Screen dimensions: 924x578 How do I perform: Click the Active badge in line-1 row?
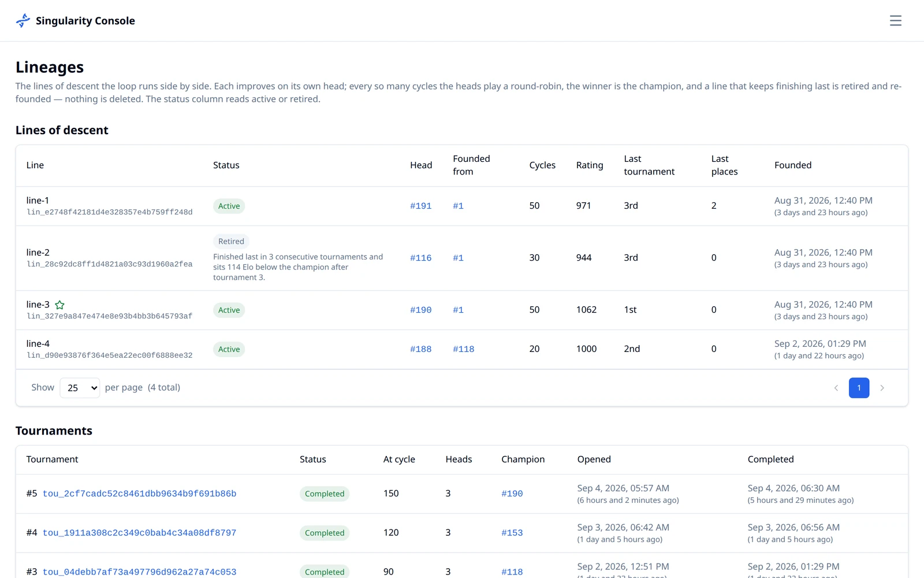(x=229, y=206)
